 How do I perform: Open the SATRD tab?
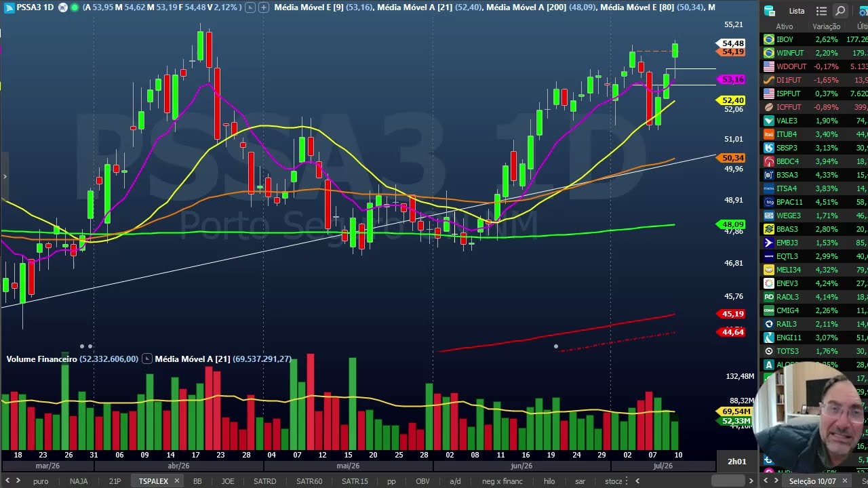click(x=264, y=481)
